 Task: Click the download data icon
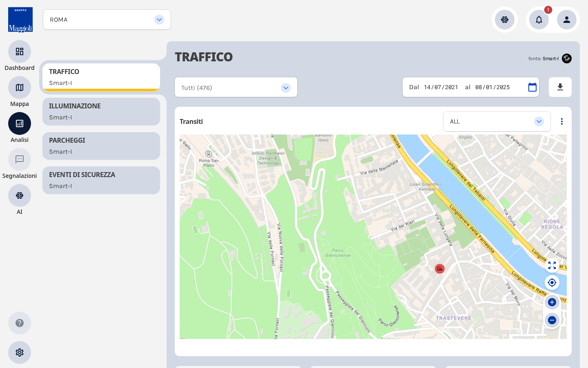[560, 87]
